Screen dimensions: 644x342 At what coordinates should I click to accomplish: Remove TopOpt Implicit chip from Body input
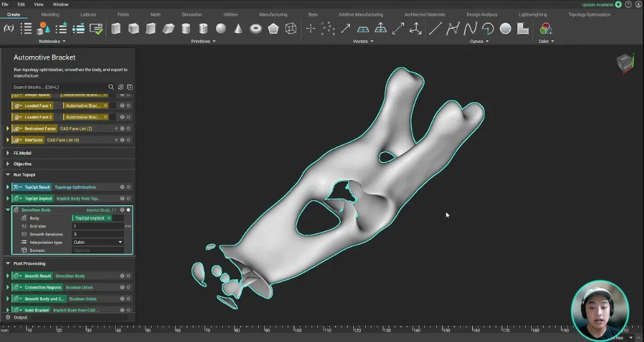tap(109, 219)
